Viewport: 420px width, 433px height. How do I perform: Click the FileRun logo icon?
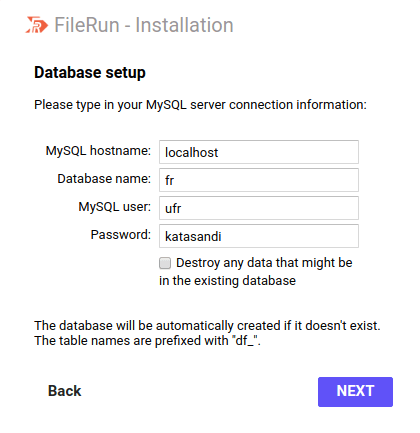(x=37, y=25)
